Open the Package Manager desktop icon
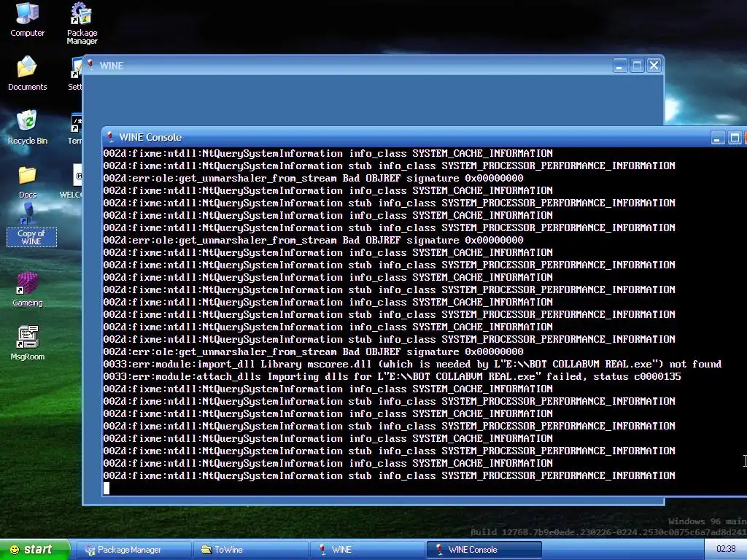 pos(82,23)
